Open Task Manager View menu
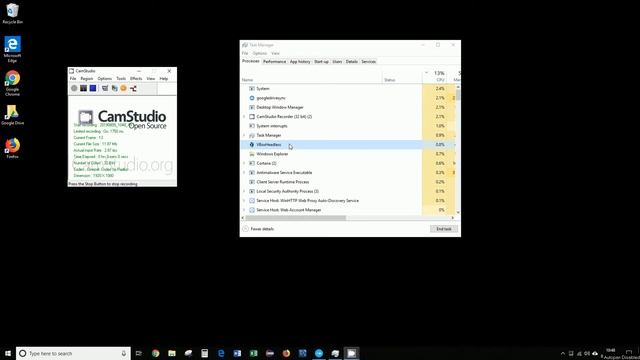Image resolution: width=640 pixels, height=360 pixels. pos(276,53)
